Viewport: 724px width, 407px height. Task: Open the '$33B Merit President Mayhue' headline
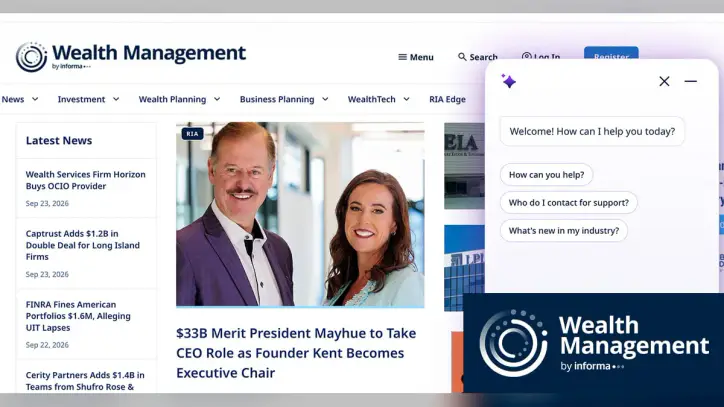coord(296,353)
